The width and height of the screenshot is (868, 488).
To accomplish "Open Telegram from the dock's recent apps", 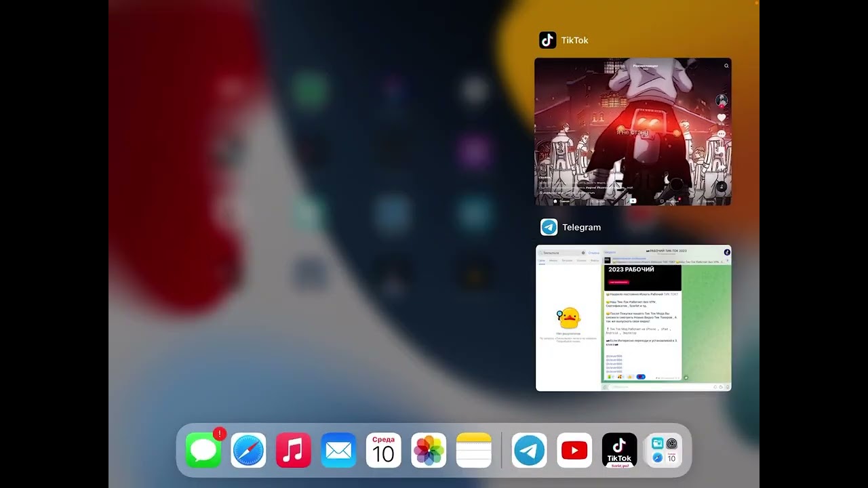I will click(530, 451).
